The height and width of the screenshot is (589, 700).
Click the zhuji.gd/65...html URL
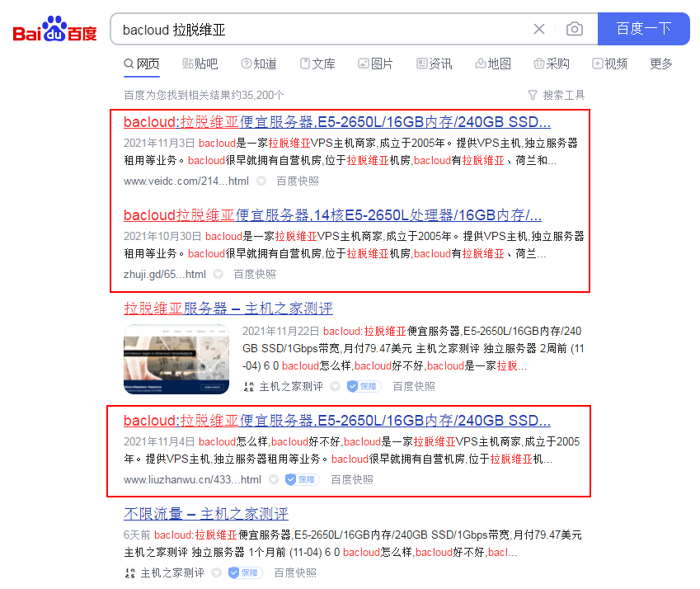pyautogui.click(x=165, y=274)
